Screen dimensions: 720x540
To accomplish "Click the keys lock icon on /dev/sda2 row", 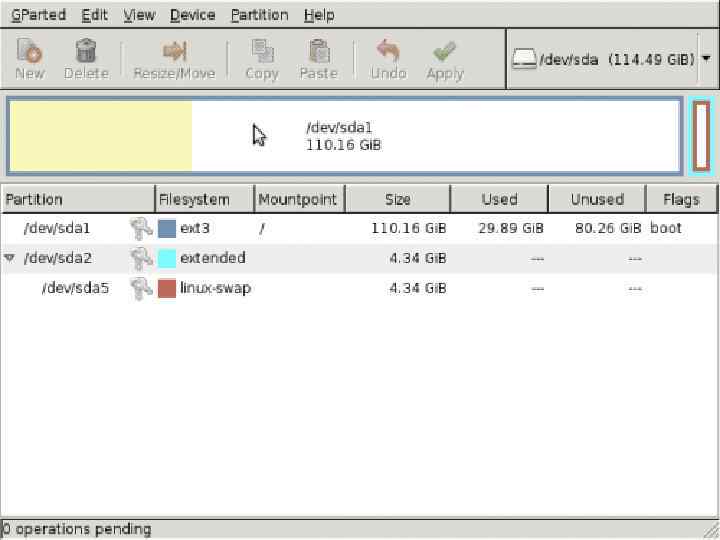I will (141, 259).
